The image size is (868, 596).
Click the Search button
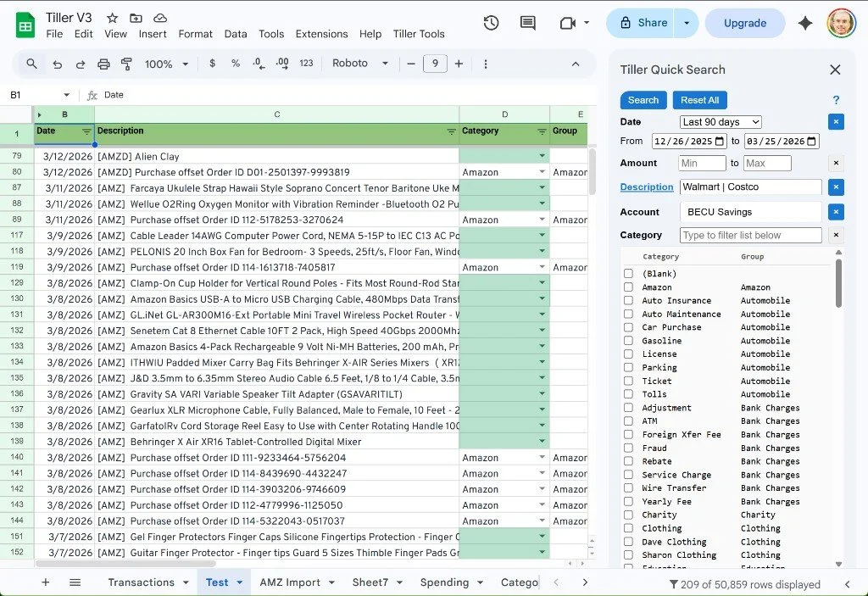643,100
